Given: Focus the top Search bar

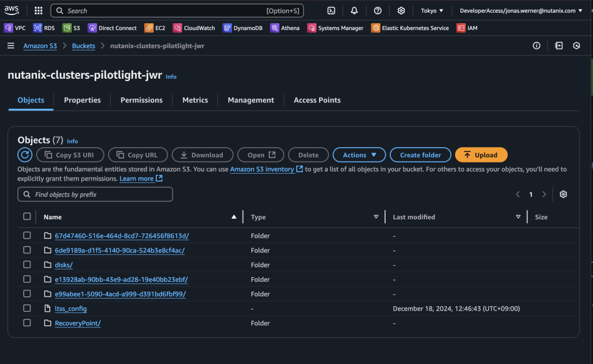Looking at the screenshot, I should [177, 10].
